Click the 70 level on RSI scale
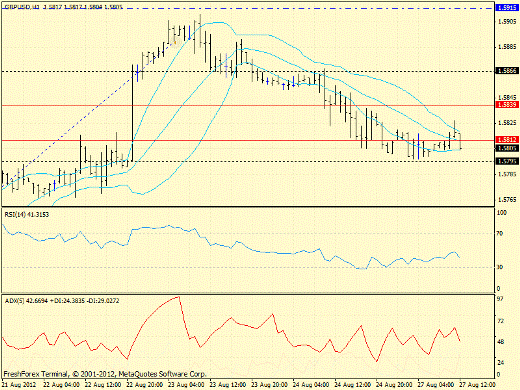 [500, 234]
